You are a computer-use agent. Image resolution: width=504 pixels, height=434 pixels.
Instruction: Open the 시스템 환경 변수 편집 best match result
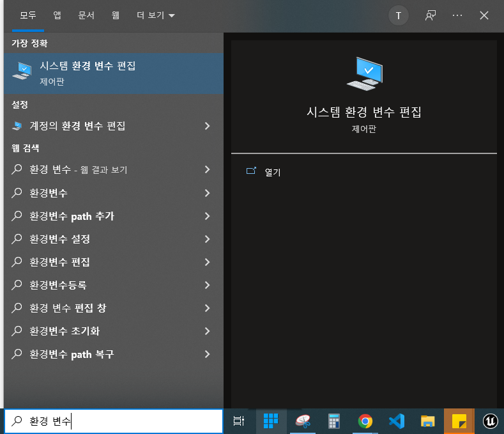[x=114, y=74]
